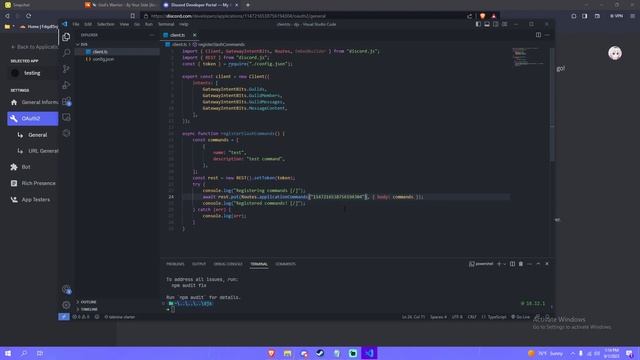Image resolution: width=640 pixels, height=360 pixels.
Task: Reload the browser page
Action: click(29, 16)
